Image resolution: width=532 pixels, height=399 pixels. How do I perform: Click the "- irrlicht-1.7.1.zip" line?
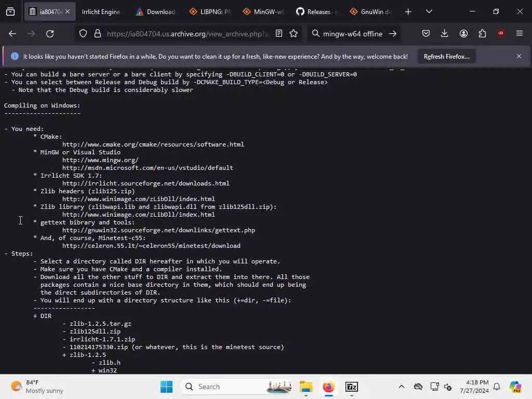click(x=99, y=340)
